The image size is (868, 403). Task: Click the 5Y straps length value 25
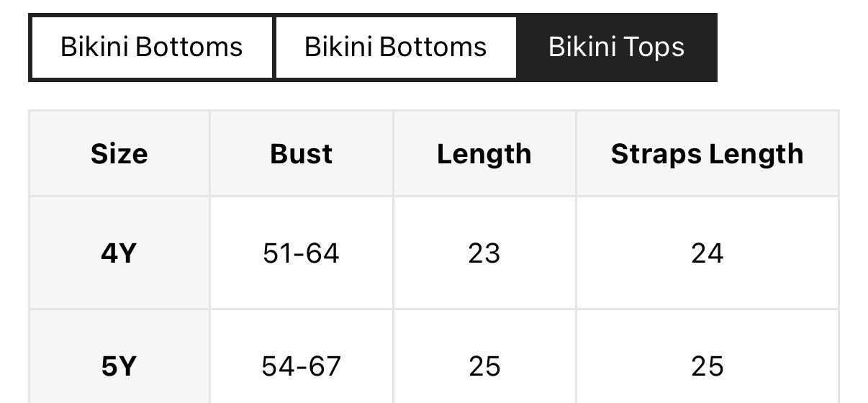(707, 366)
